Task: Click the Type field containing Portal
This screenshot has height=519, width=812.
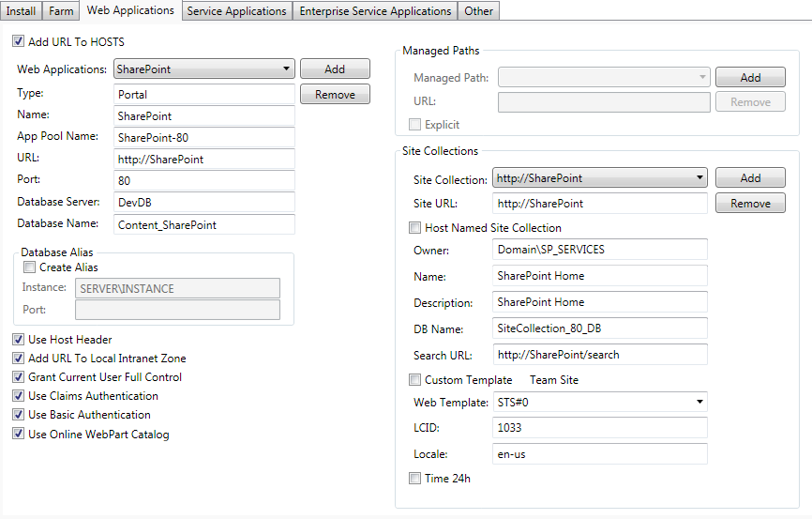Action: click(x=204, y=95)
